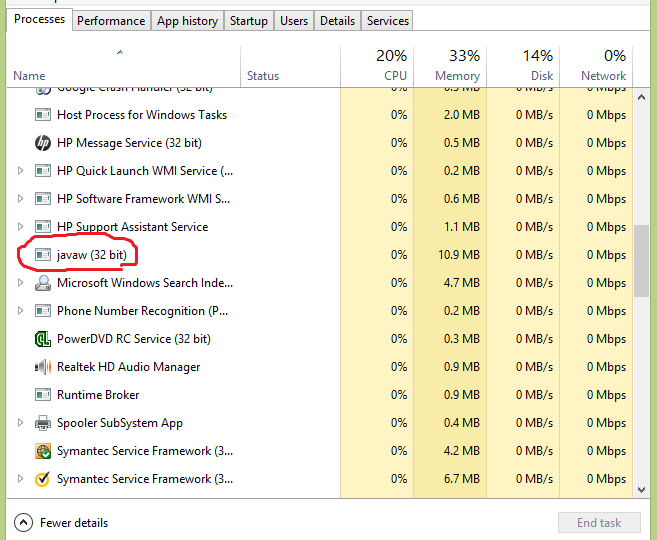The image size is (657, 540).
Task: Expand HP Quick Launch WMI Service
Action: 20,171
